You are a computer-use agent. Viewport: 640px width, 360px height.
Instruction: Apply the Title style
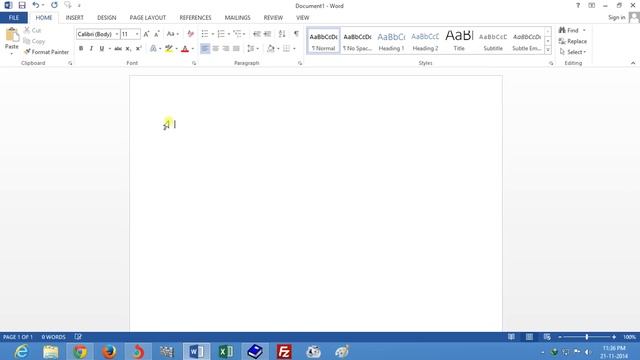459,41
